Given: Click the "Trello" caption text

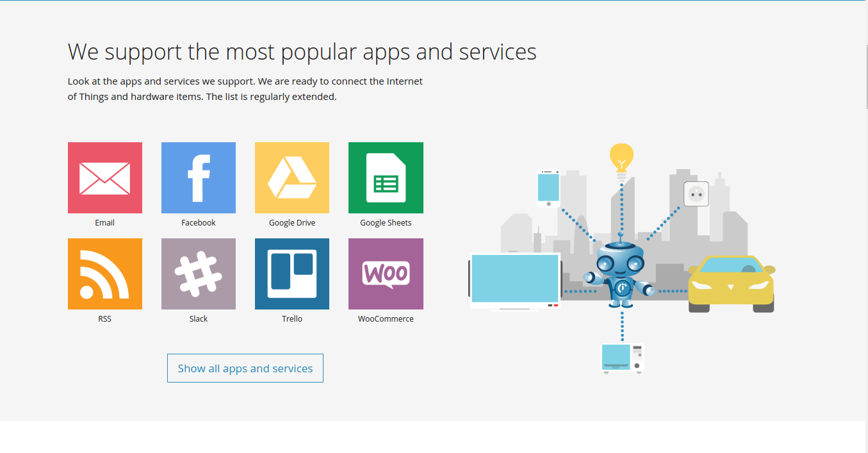Looking at the screenshot, I should point(292,319).
